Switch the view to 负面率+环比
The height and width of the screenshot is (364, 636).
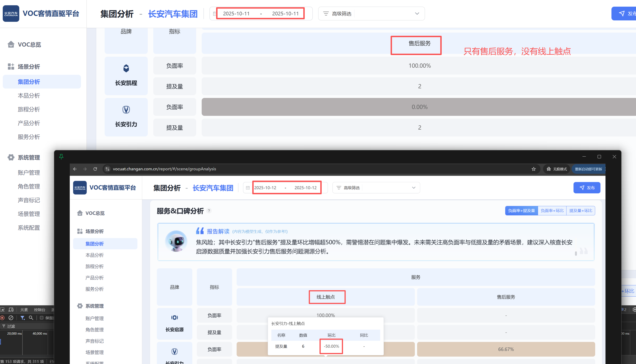coord(552,211)
